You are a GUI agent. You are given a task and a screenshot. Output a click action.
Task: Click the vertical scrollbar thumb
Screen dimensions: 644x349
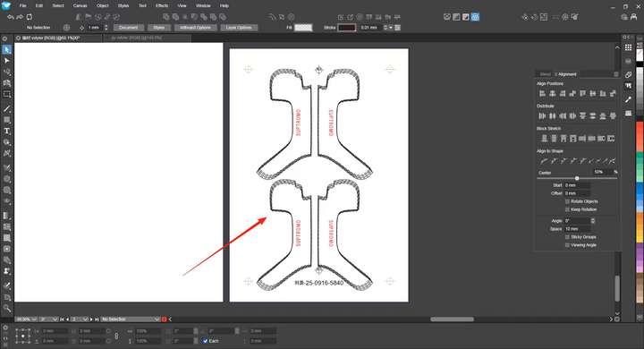pos(617,288)
